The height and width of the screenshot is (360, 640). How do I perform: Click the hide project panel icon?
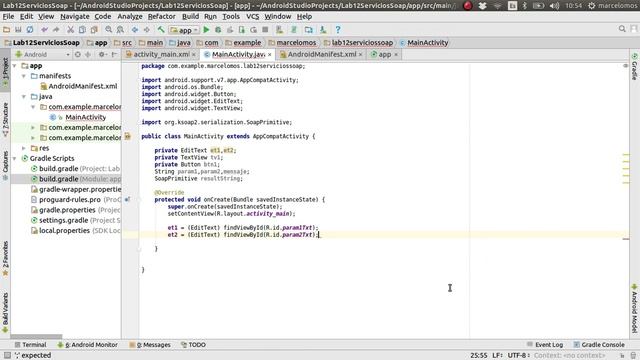point(114,54)
